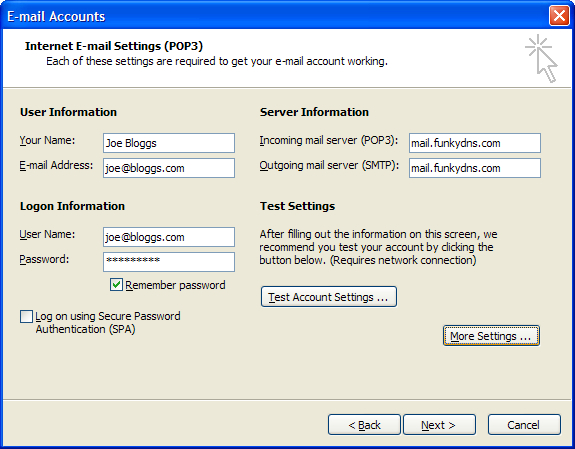
Task: Click the wizard cursor icon in header
Action: [x=541, y=58]
